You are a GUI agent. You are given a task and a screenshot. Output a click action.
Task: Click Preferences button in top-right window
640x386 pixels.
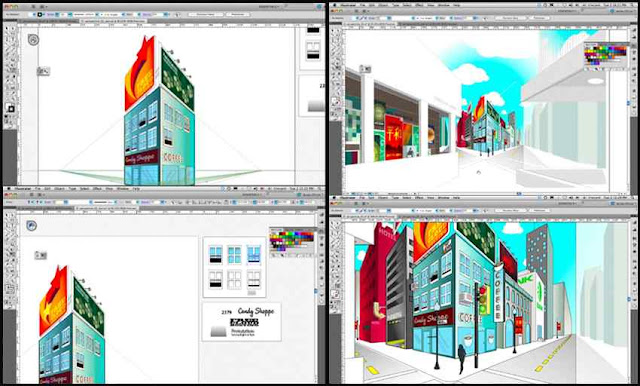(x=539, y=18)
